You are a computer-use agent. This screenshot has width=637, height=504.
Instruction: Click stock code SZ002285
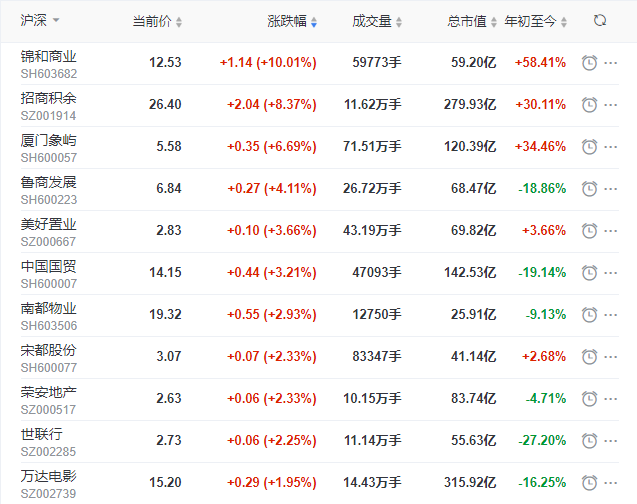tap(48, 452)
